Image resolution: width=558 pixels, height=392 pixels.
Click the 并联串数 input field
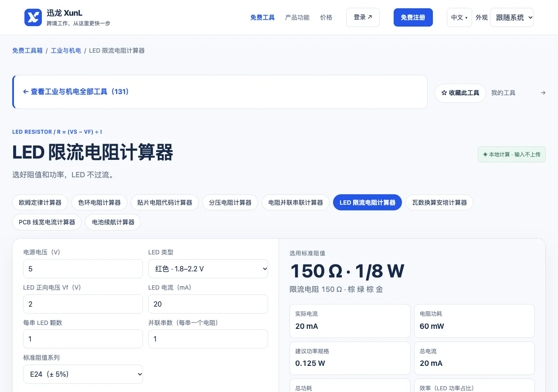click(208, 339)
